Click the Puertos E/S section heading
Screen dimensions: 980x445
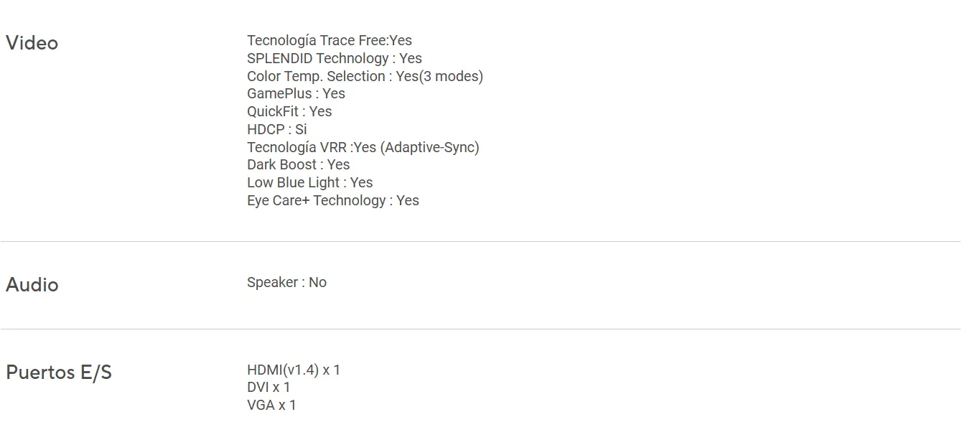pos(59,373)
